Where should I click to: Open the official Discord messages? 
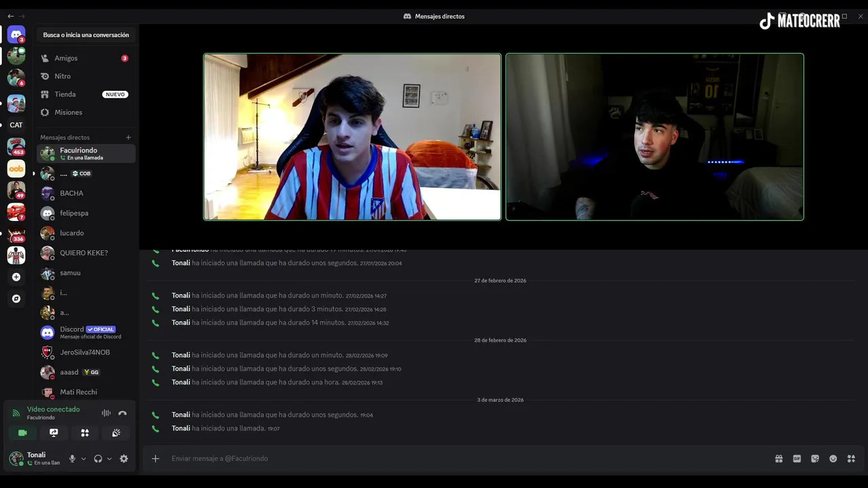coord(85,332)
